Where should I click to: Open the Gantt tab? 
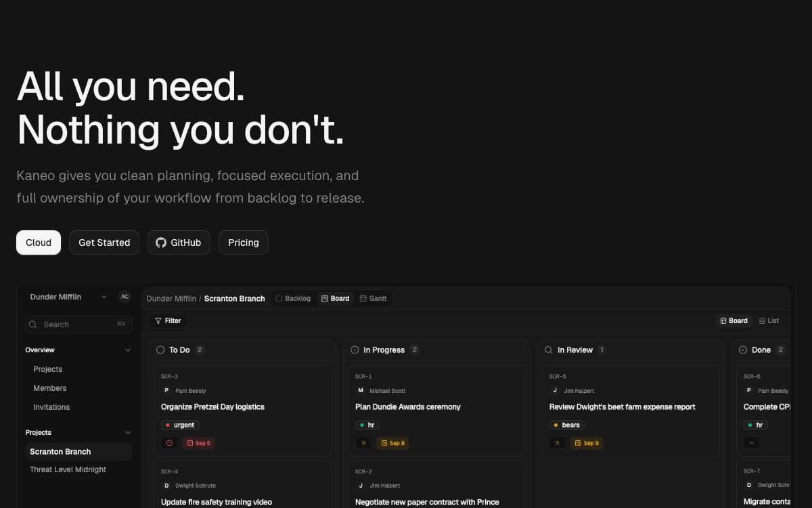(x=373, y=298)
